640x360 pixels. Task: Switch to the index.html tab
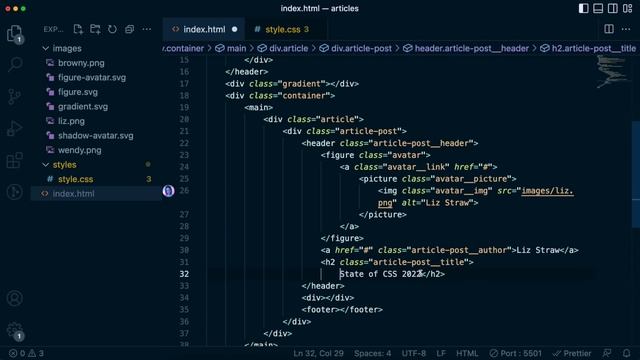tap(204, 29)
